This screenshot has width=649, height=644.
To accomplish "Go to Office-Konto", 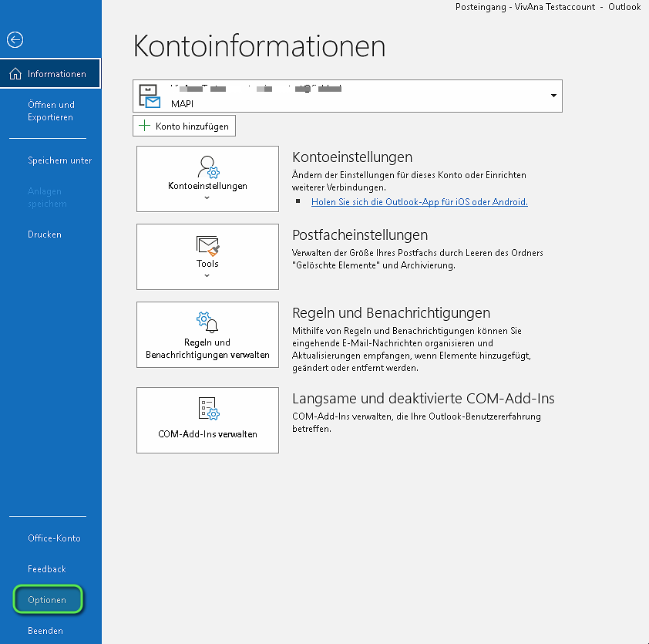I will pos(54,538).
